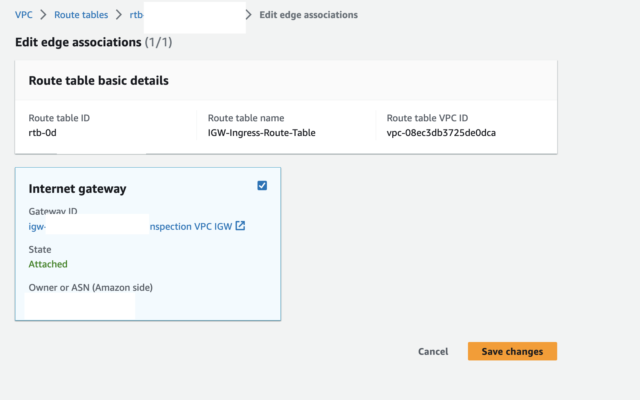Click the vpc-08ec3db3725de0dca VPC ID value
This screenshot has height=400, width=640.
(x=441, y=133)
